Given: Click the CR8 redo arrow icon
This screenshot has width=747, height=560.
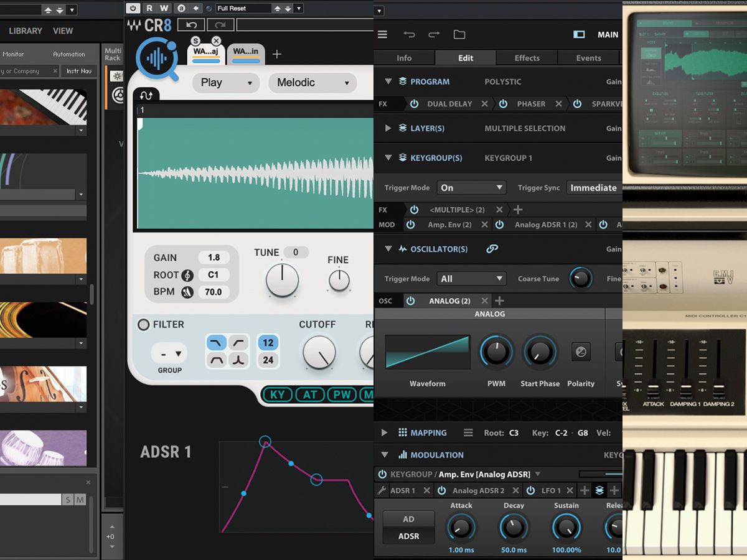Looking at the screenshot, I should pyautogui.click(x=220, y=25).
